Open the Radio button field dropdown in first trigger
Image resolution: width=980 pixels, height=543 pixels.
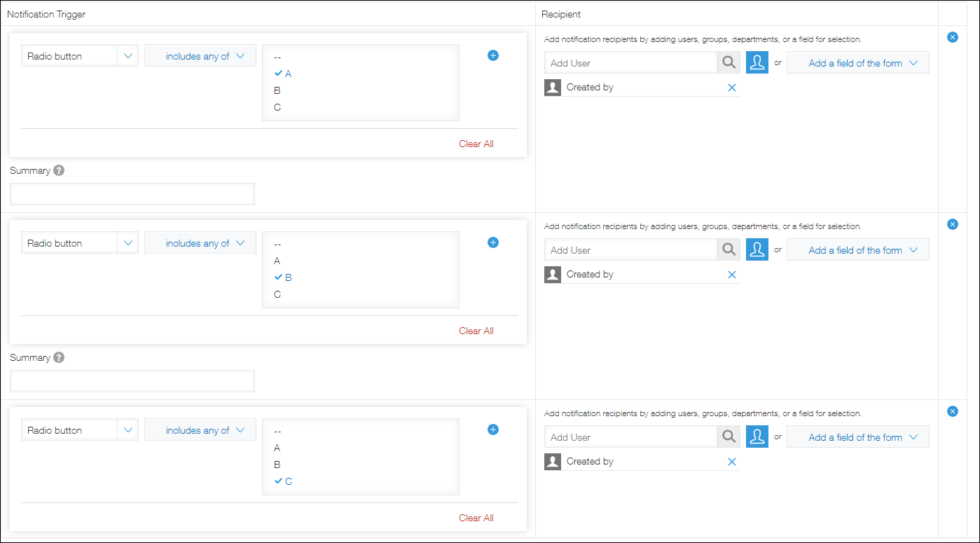(x=79, y=55)
